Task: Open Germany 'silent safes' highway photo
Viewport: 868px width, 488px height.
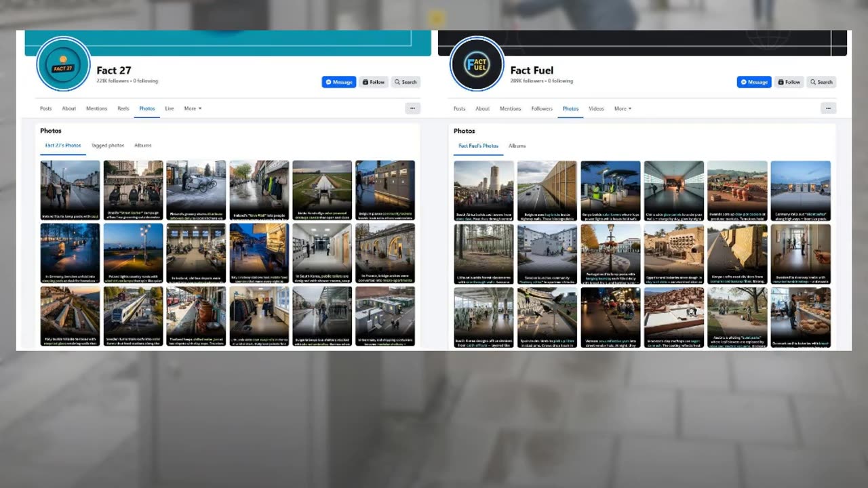Action: (x=801, y=191)
